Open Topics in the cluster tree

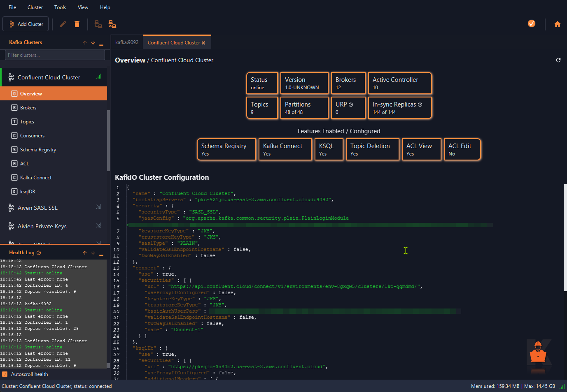(54, 122)
